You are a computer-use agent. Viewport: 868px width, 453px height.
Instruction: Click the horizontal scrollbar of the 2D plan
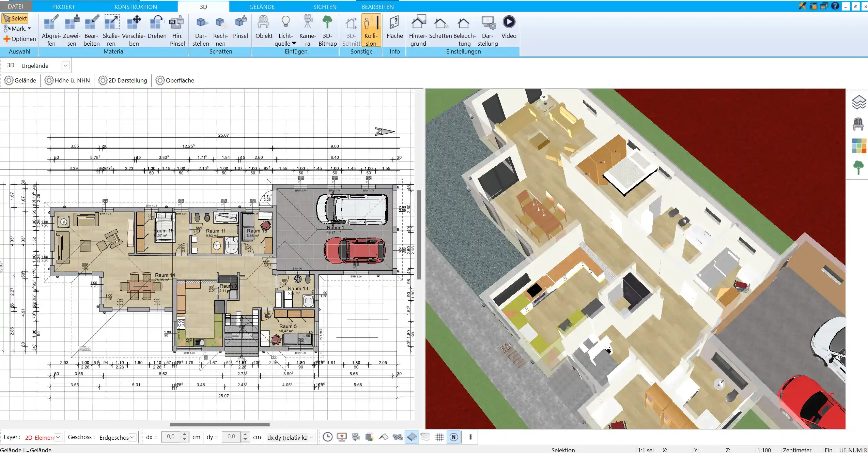tap(219, 424)
